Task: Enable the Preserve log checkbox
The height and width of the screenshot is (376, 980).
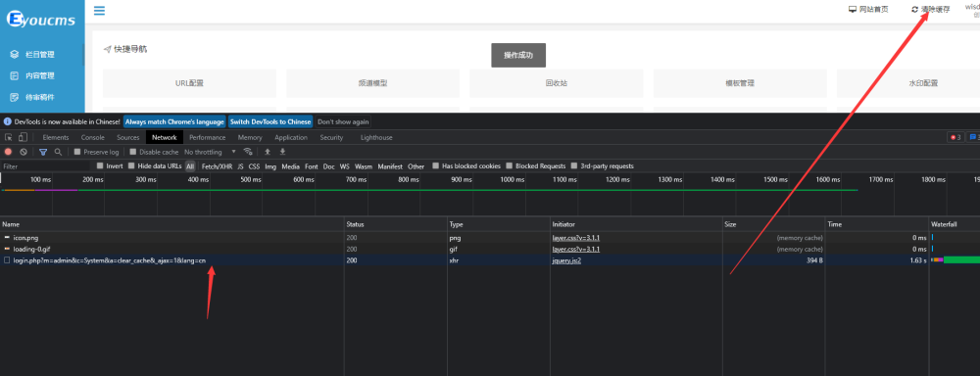Action: 76,152
